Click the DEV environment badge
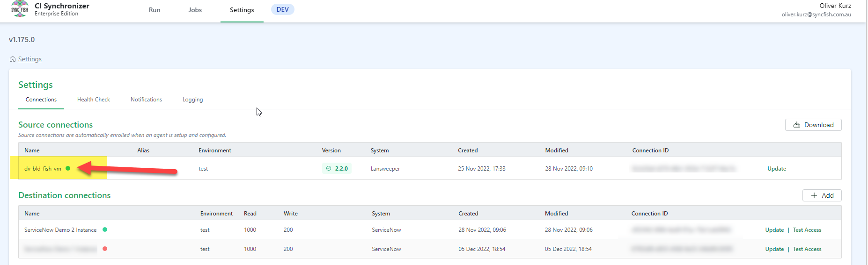 tap(283, 9)
